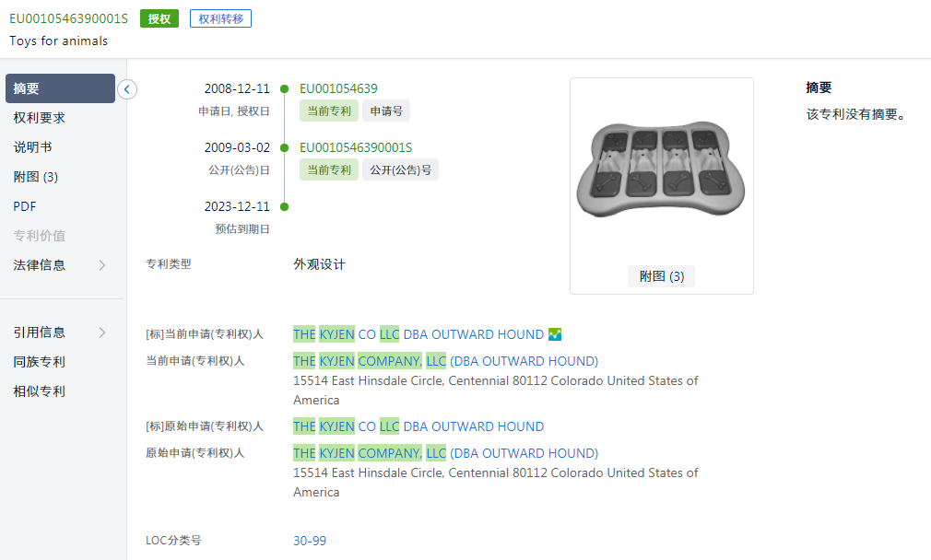Open the PDF sidebar item
Image resolution: width=931 pixels, height=560 pixels.
point(25,206)
